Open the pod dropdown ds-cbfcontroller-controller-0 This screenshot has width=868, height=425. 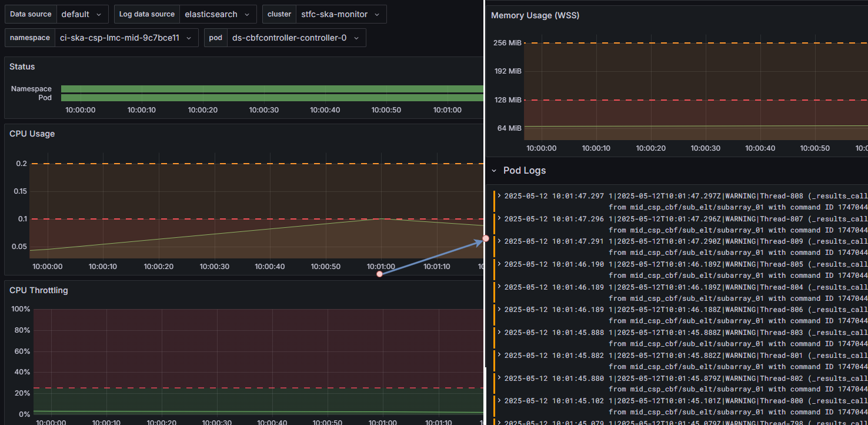296,38
